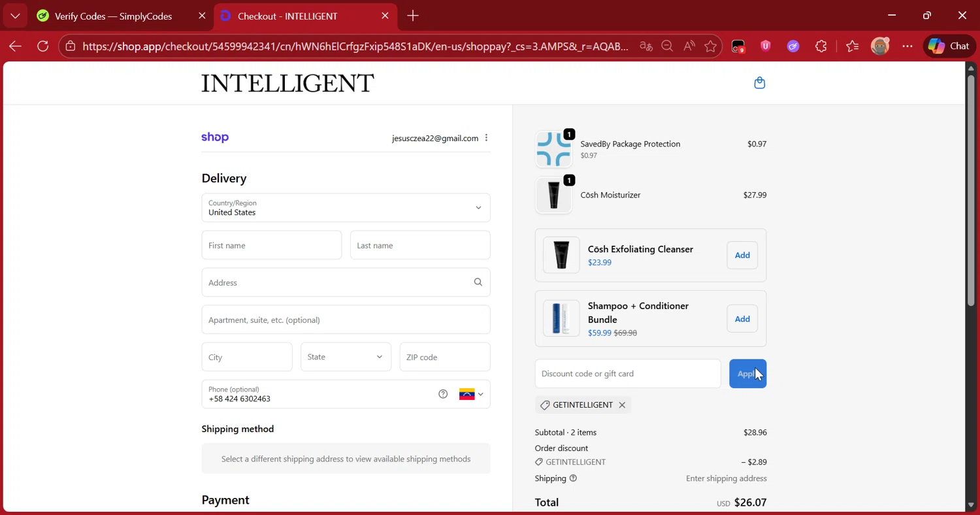Click the Cōsh Moisturizer product thumbnail
Viewport: 980px width, 515px height.
click(x=553, y=195)
